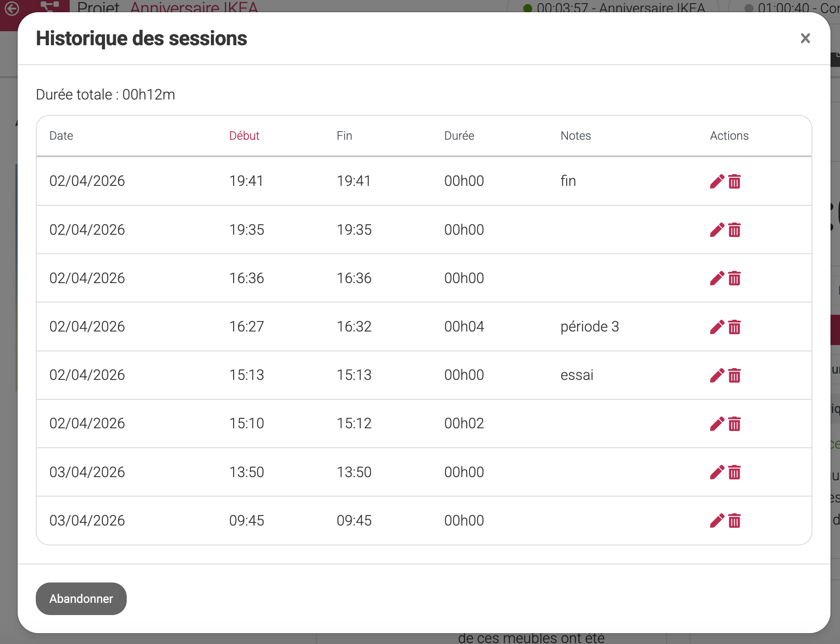The width and height of the screenshot is (840, 644).
Task: Delete the 09:45 session entry
Action: pos(735,521)
